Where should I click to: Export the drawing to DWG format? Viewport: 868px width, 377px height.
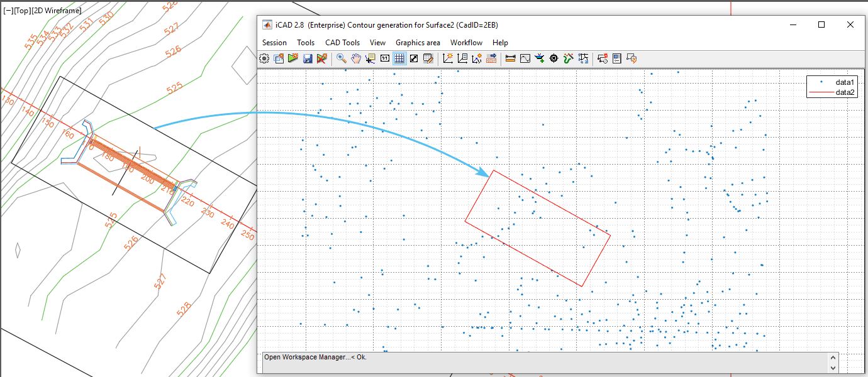[x=491, y=58]
